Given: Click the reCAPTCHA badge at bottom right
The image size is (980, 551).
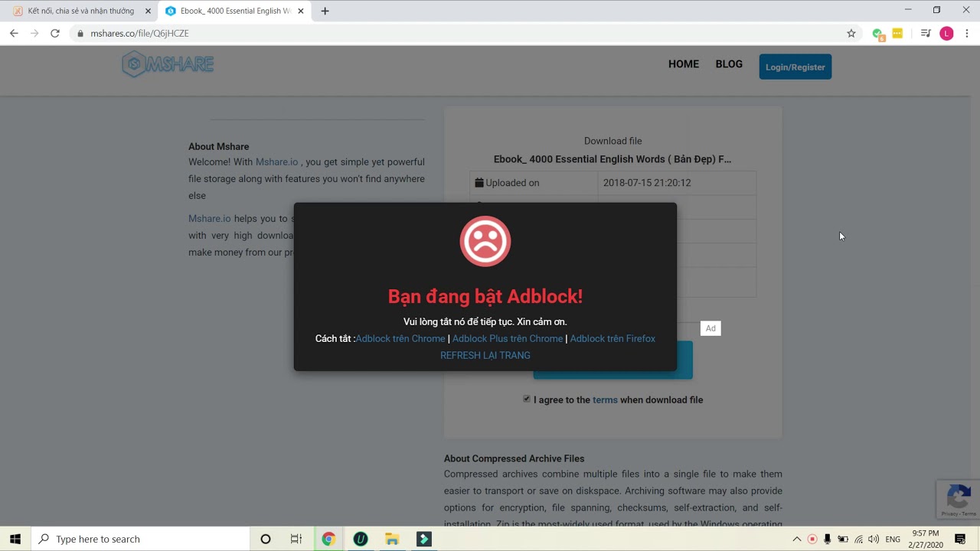Looking at the screenshot, I should click(959, 500).
